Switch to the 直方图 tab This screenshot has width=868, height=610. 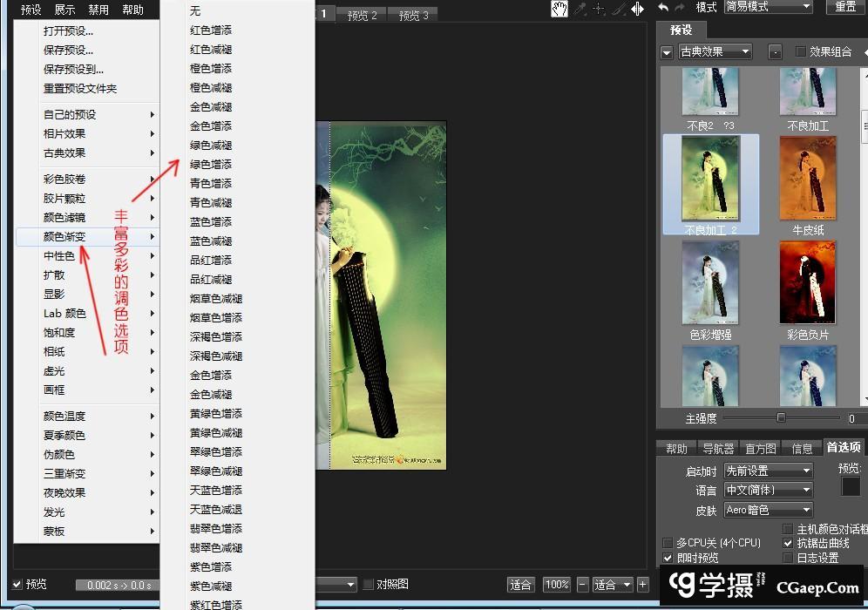tap(761, 449)
